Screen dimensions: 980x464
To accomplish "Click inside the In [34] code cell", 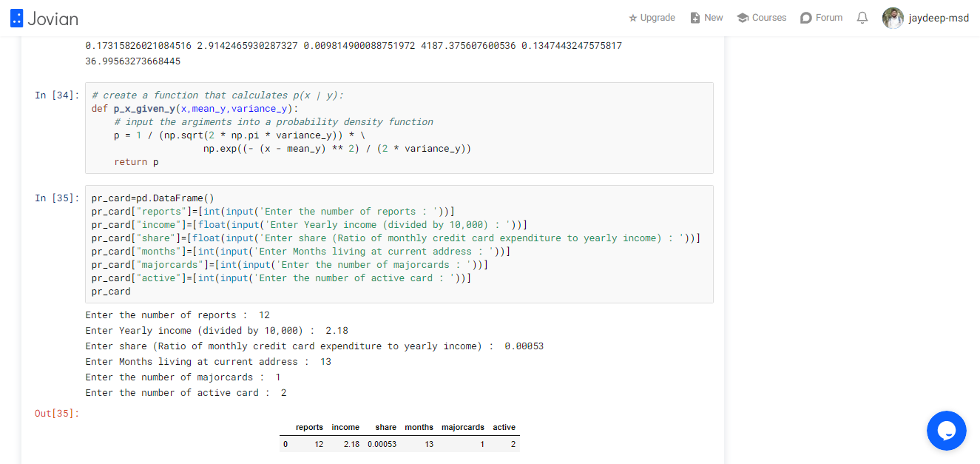I will 399,128.
